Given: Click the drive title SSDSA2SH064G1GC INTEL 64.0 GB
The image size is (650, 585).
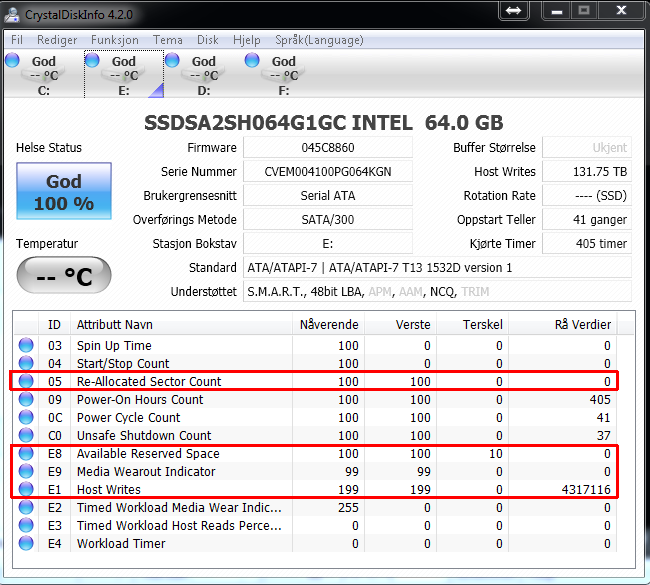Looking at the screenshot, I should [324, 123].
